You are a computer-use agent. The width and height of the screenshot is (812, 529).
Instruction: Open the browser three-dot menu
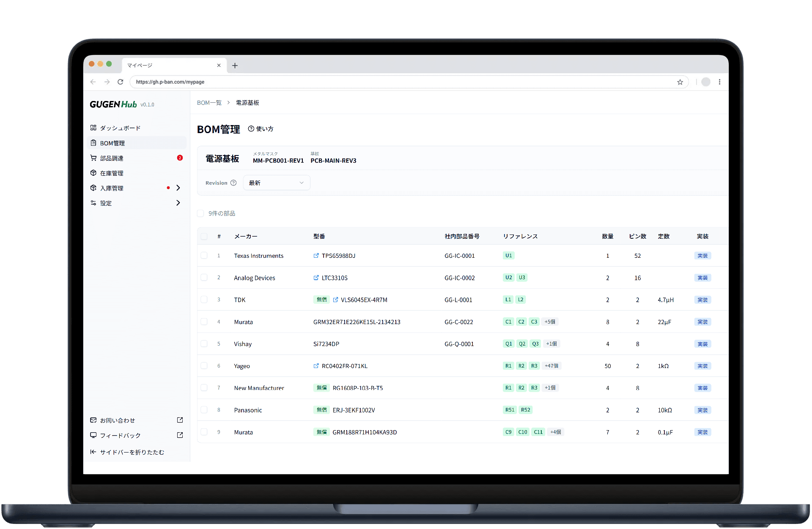[719, 82]
